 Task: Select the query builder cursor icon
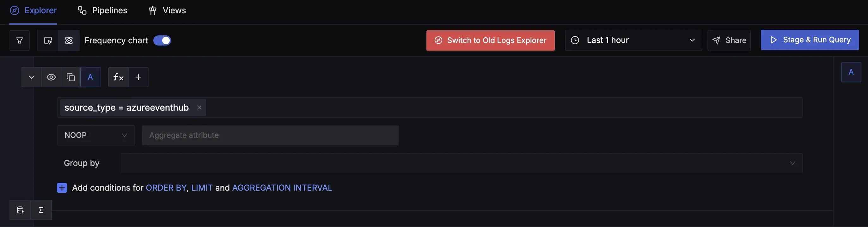48,40
